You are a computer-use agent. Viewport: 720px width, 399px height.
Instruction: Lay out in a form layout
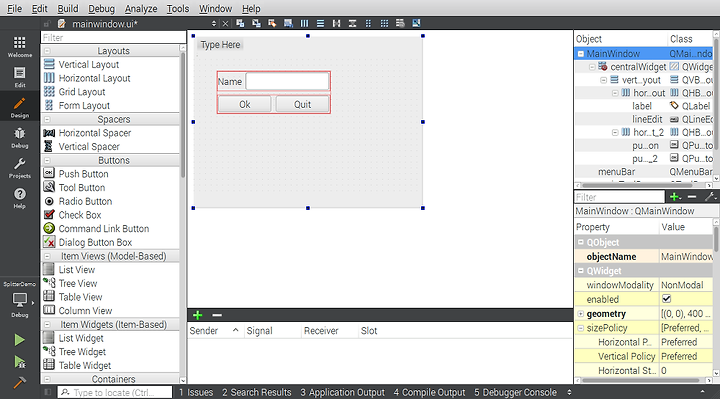coord(368,23)
